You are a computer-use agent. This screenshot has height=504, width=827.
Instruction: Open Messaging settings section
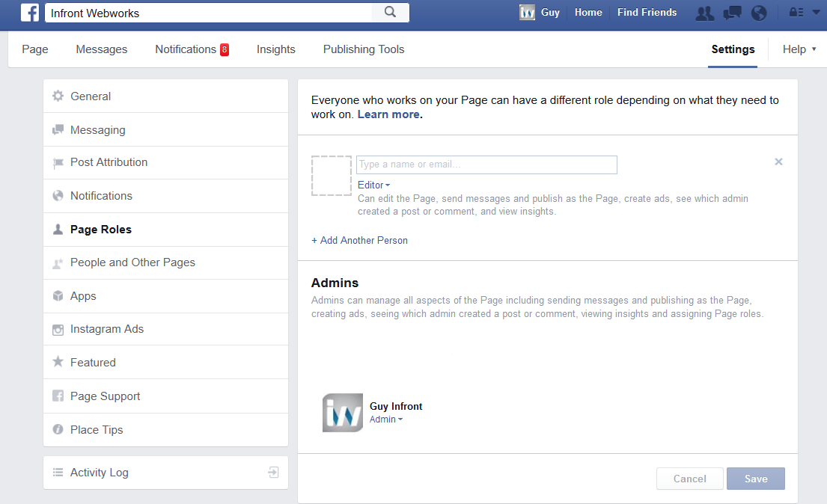pos(165,129)
